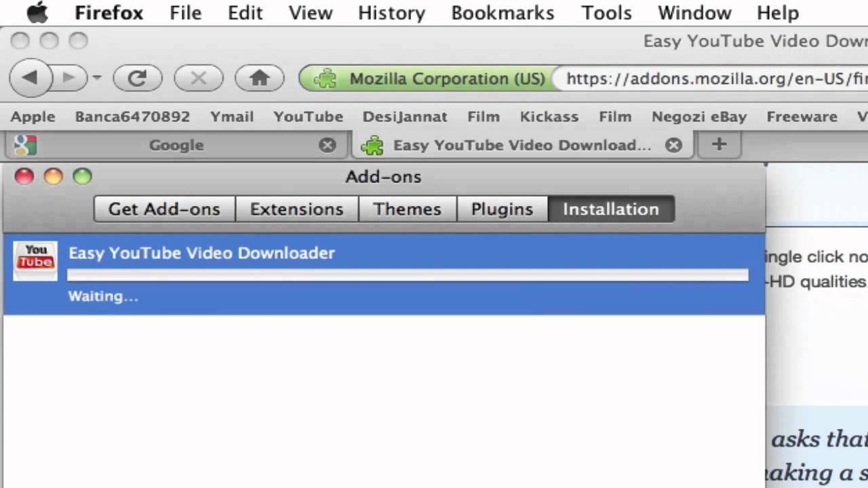The image size is (868, 488).
Task: Stop loading the page
Action: 198,78
